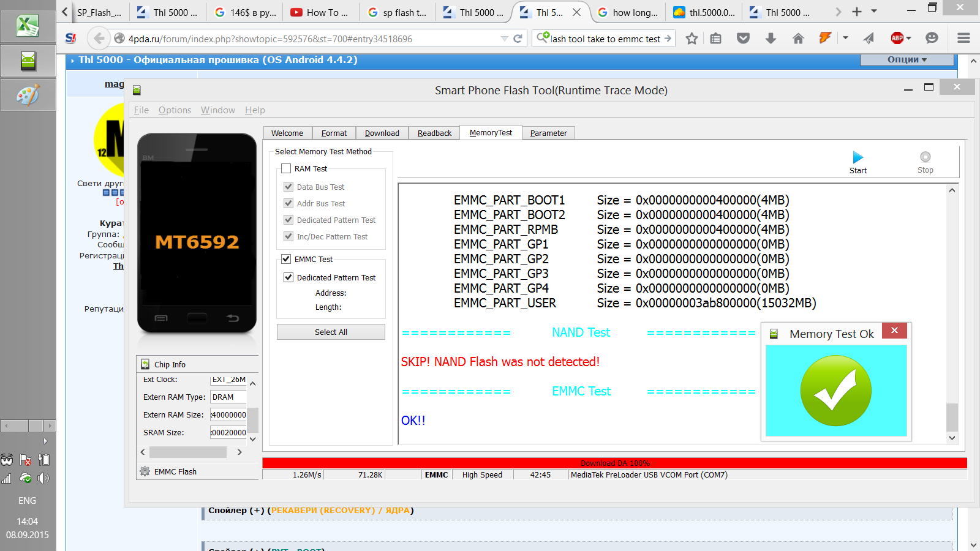Show more tabs with right chevron

(x=839, y=12)
